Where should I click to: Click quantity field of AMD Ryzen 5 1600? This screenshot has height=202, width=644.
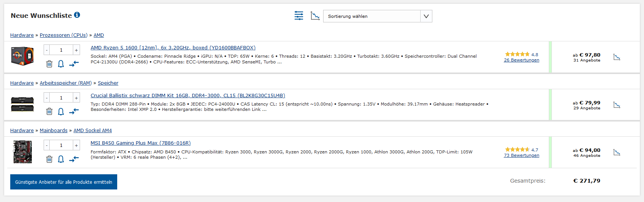(61, 50)
